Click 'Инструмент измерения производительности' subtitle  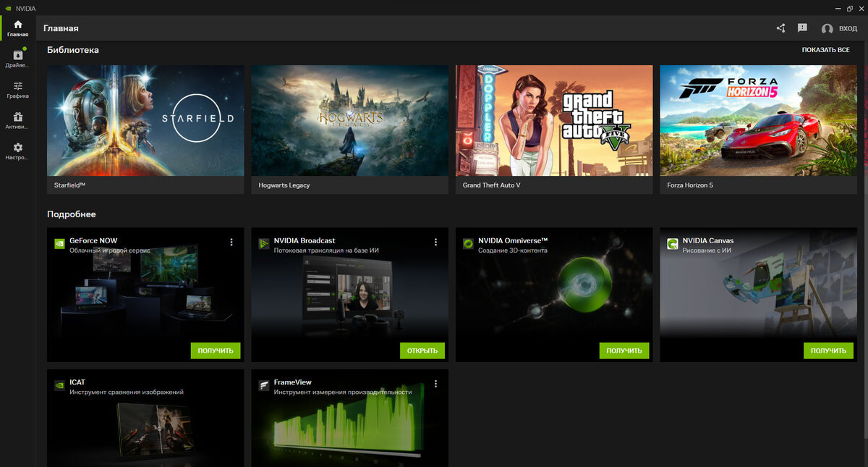pyautogui.click(x=343, y=392)
